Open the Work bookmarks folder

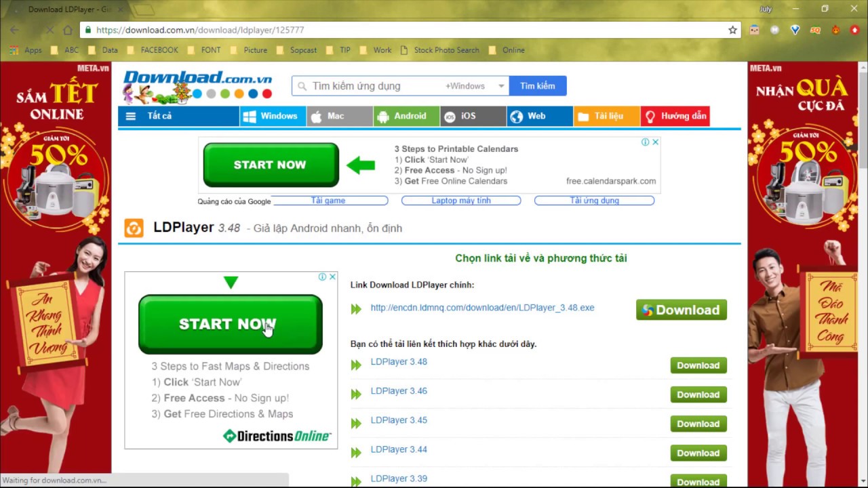pyautogui.click(x=375, y=50)
